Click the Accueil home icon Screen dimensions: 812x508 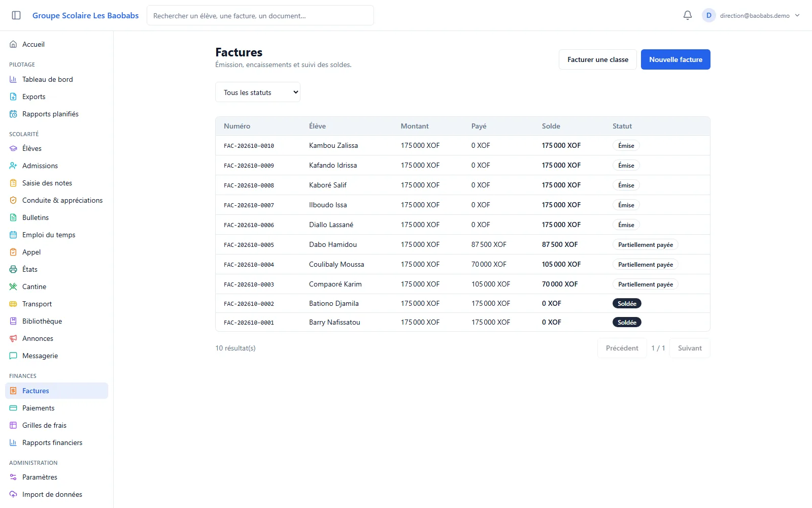[13, 44]
